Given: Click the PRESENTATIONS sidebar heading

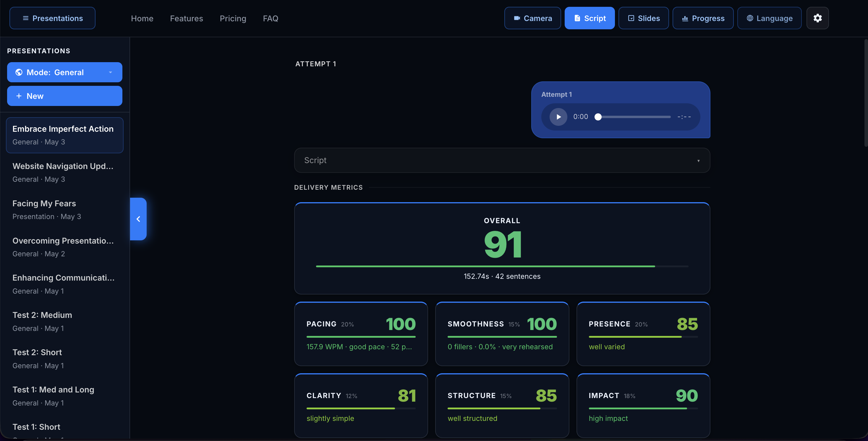Looking at the screenshot, I should click(39, 51).
